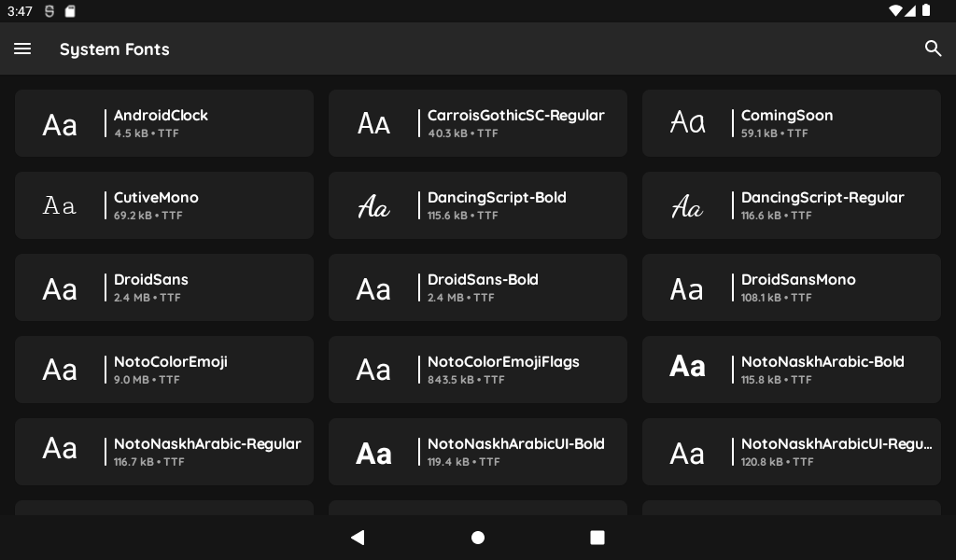
Task: Open recent apps with square button
Action: tap(597, 538)
